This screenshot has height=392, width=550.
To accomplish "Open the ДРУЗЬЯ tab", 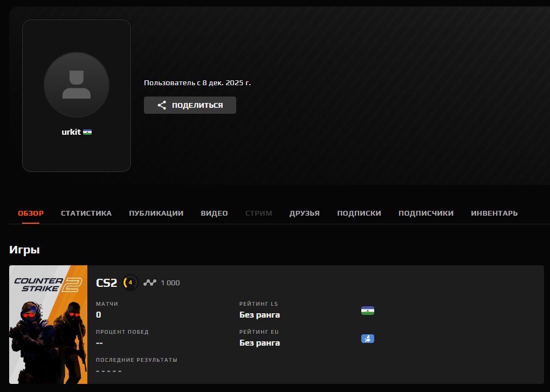I will pyautogui.click(x=305, y=213).
